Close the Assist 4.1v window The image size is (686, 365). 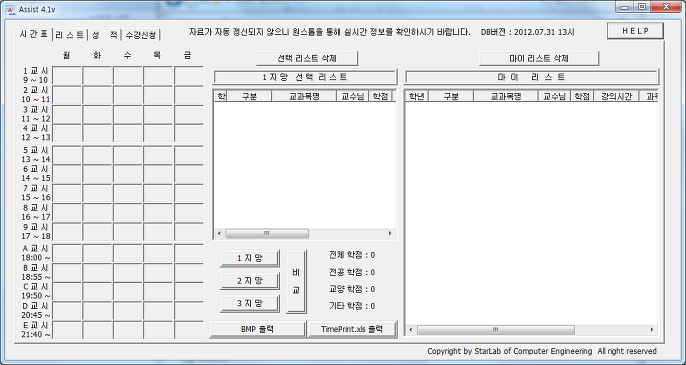(666, 7)
